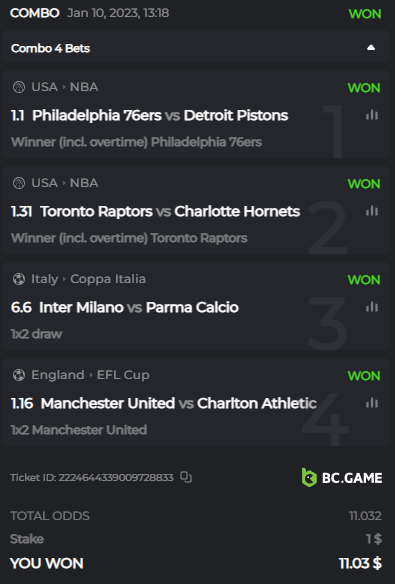The image size is (395, 584).
Task: Copy the Ticket ID using copy icon
Action: tap(186, 477)
